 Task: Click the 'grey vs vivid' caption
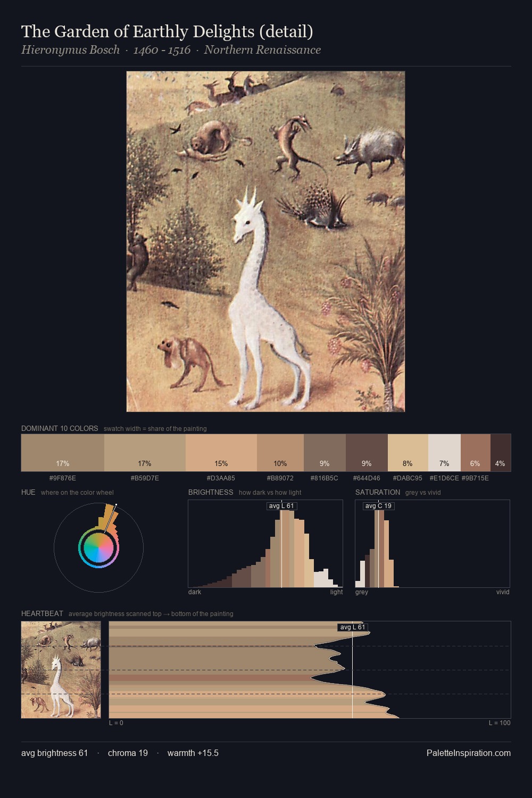[x=423, y=493]
